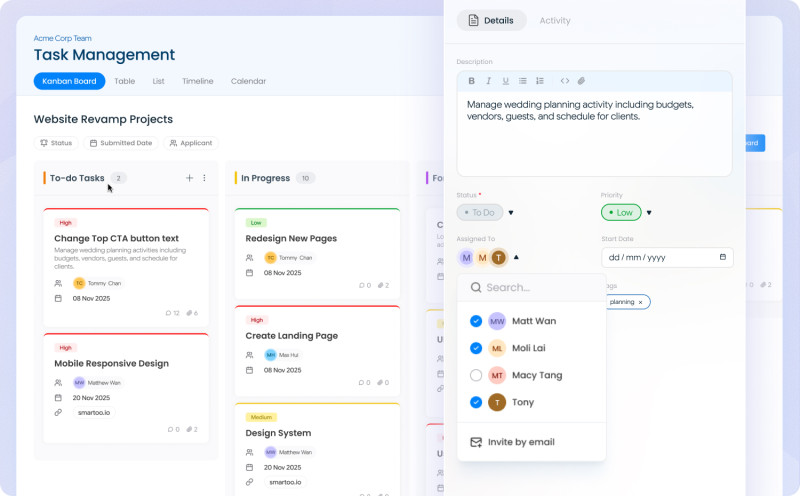Toggle bold formatting in description toolbar
This screenshot has height=496, width=800.
(x=471, y=81)
